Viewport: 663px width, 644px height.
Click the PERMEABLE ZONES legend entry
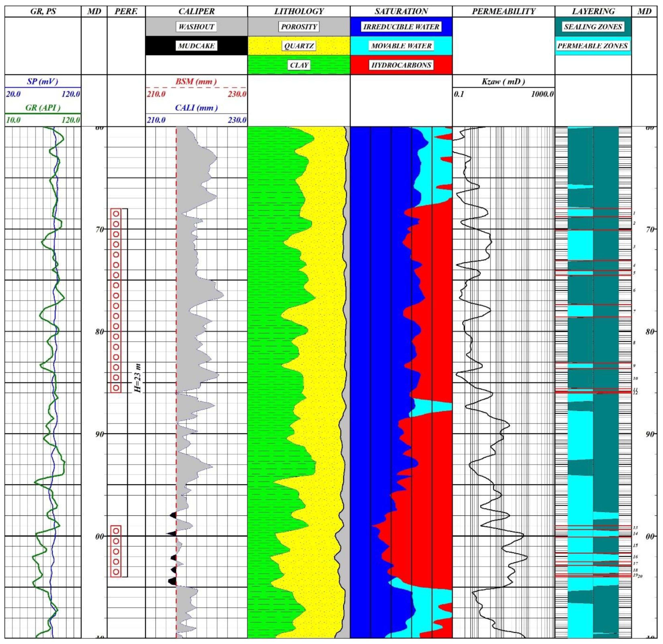[593, 46]
